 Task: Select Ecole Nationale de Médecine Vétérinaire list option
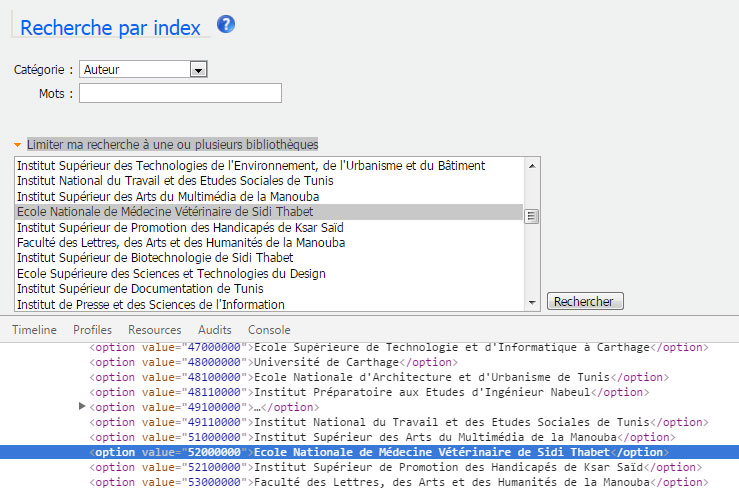pyautogui.click(x=269, y=212)
